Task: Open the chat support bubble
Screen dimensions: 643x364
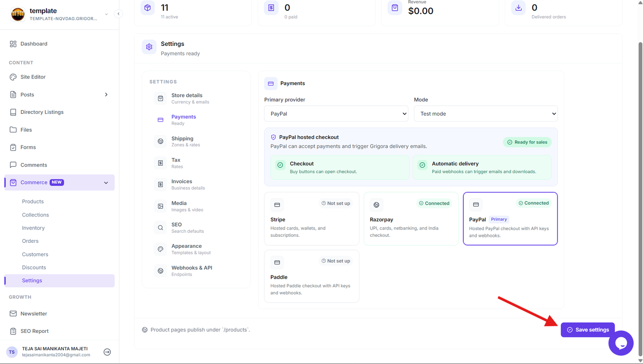Action: pos(621,343)
